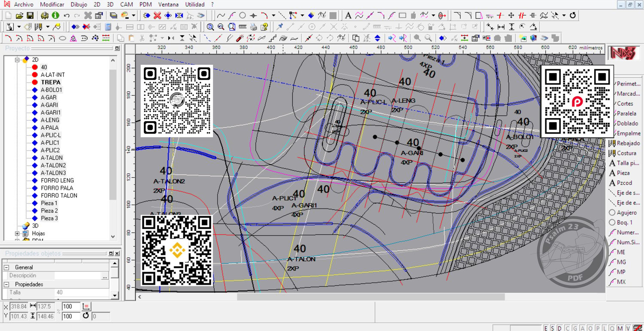The width and height of the screenshot is (644, 331).
Task: Click the horizontal canvas scrollbar thumb
Action: click(x=371, y=297)
